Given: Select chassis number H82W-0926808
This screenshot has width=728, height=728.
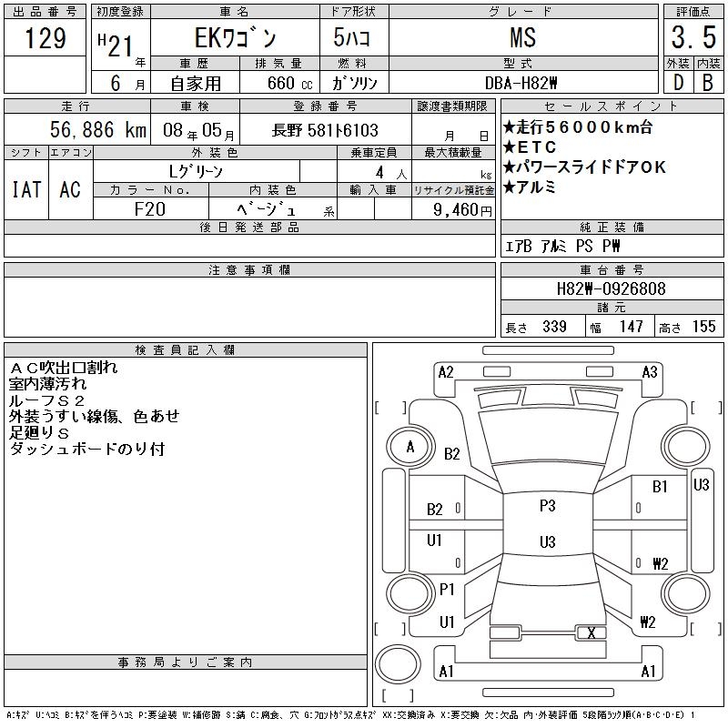Looking at the screenshot, I should click(x=611, y=288).
